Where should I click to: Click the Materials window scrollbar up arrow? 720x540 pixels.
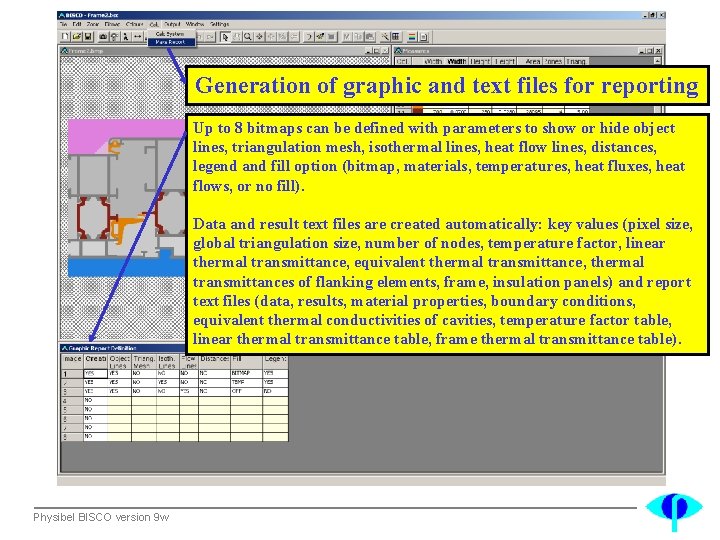[658, 61]
